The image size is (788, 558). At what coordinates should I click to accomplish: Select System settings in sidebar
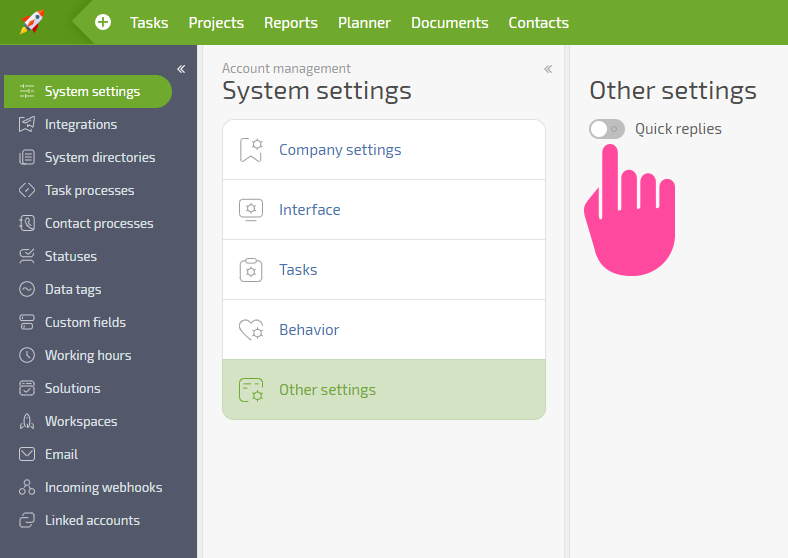tap(88, 91)
